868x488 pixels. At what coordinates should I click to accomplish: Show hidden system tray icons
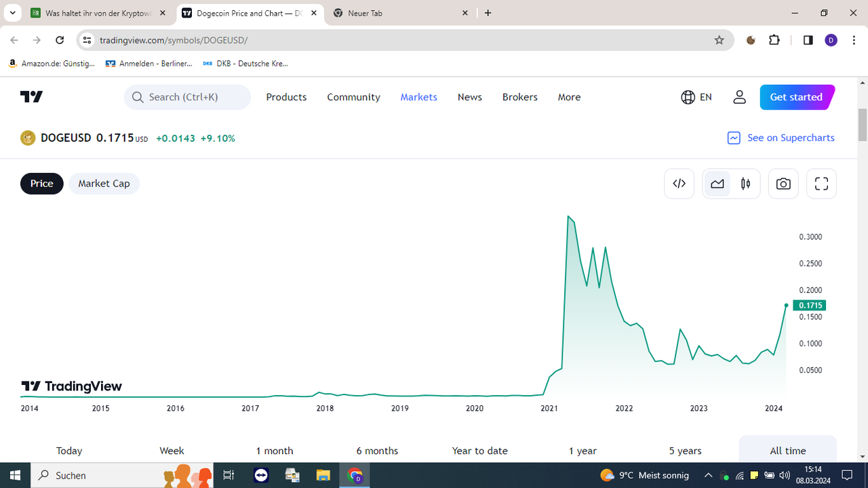point(708,475)
